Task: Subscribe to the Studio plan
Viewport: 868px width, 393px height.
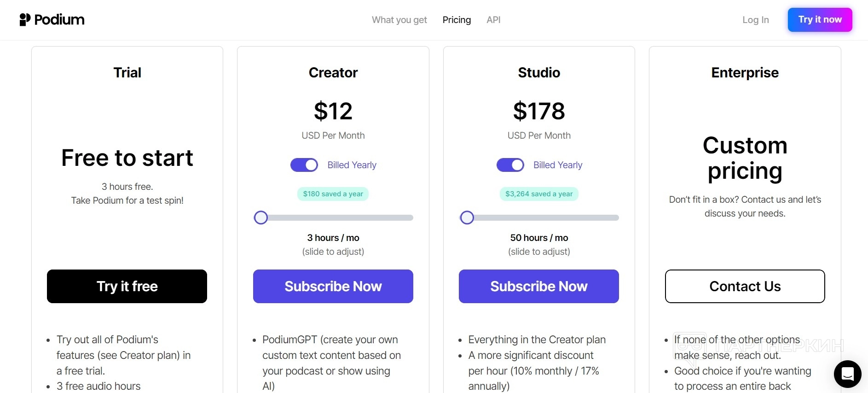Action: (x=538, y=286)
